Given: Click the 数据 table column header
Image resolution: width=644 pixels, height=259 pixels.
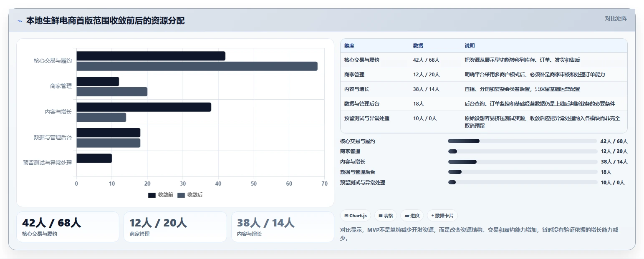Looking at the screenshot, I should coord(418,46).
